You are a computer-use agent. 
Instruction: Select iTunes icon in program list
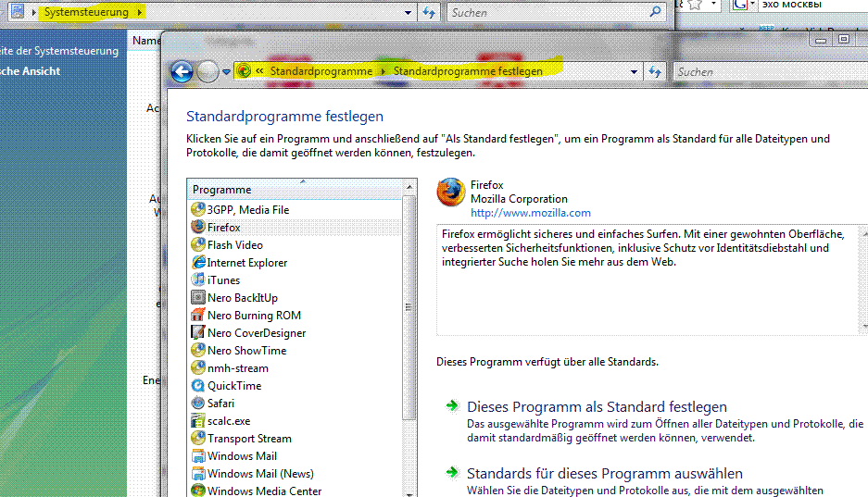pyautogui.click(x=198, y=280)
